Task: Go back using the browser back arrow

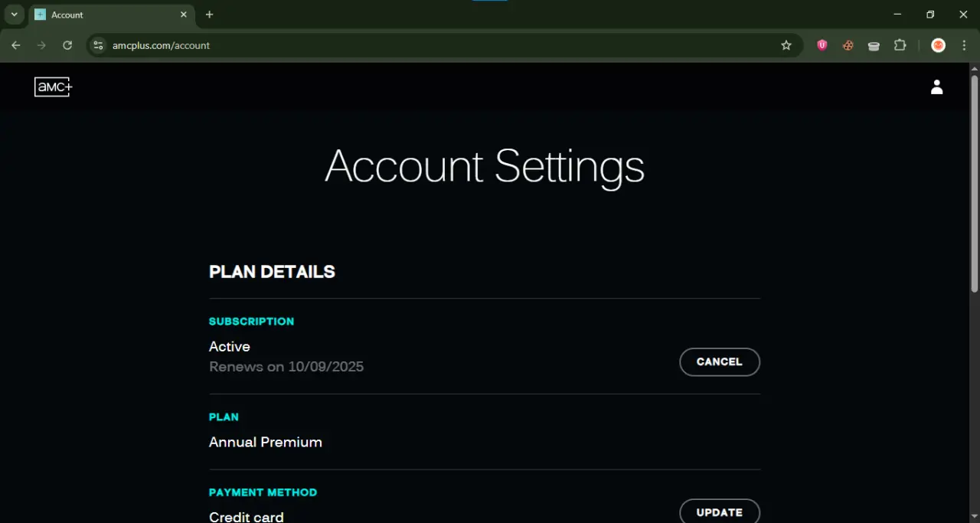Action: coord(16,46)
